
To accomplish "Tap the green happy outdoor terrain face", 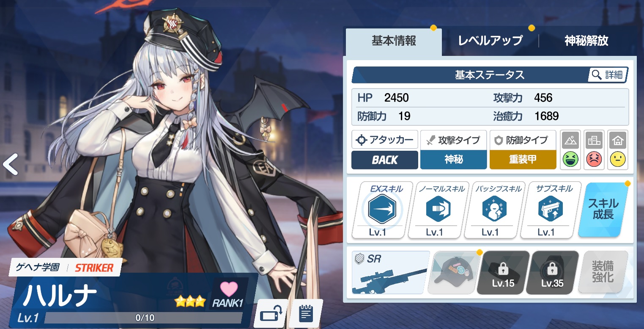I will click(570, 160).
